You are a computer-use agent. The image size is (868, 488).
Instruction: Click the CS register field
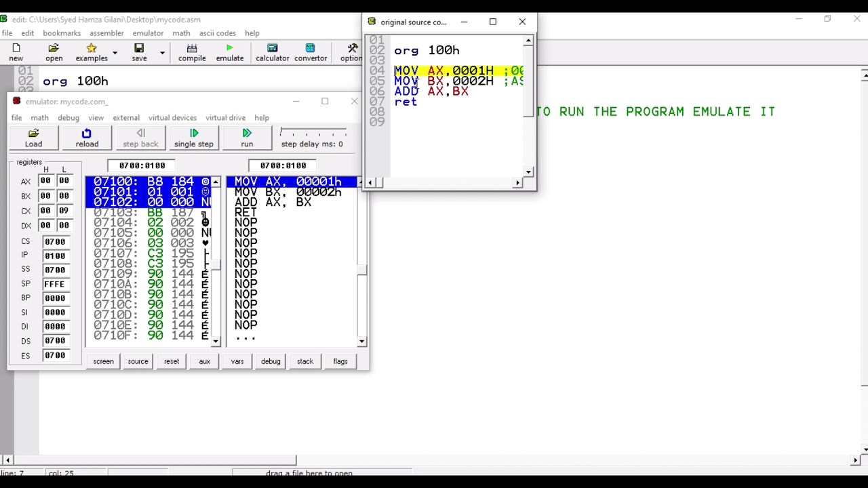click(x=55, y=242)
